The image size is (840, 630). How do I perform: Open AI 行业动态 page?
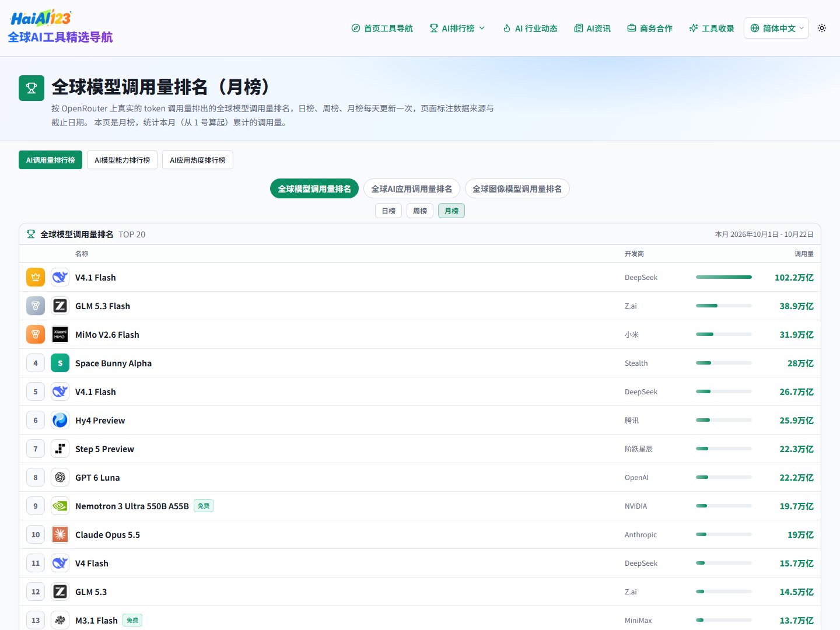pyautogui.click(x=530, y=28)
